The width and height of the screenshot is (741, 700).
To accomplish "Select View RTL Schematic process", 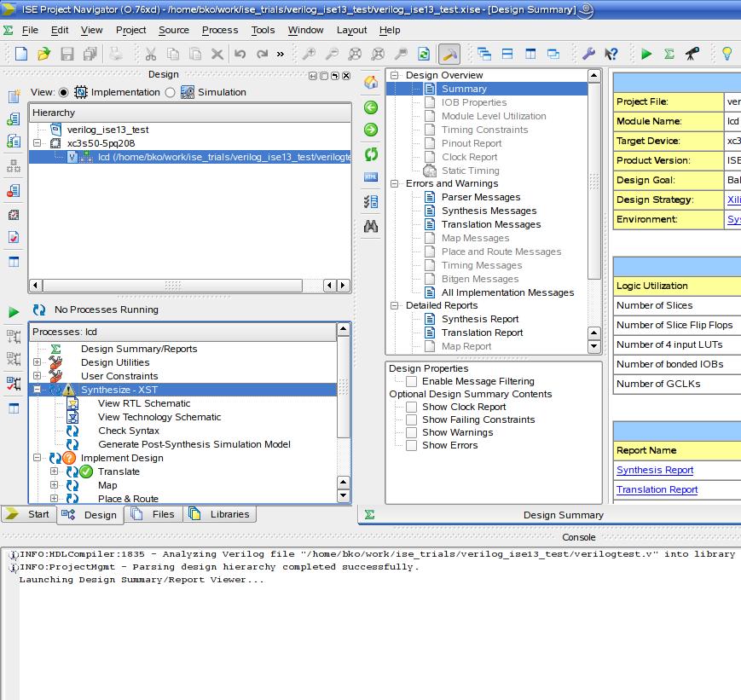I will [x=144, y=403].
